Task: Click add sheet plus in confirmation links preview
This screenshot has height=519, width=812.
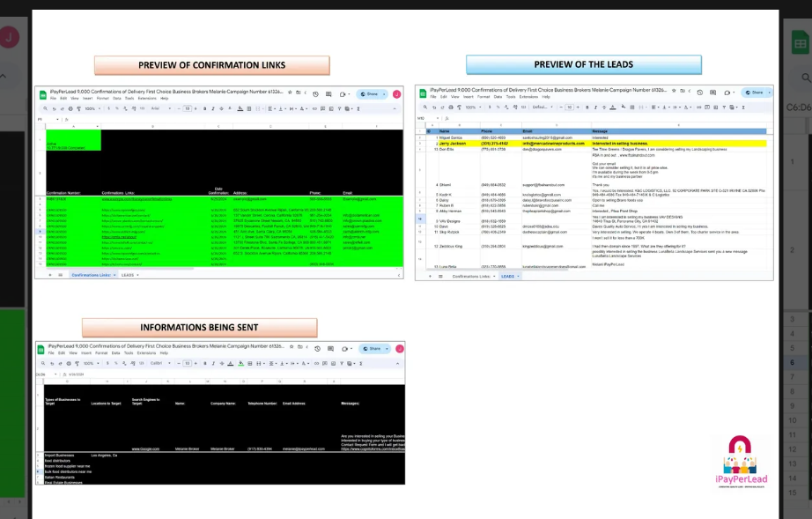Action: point(50,275)
